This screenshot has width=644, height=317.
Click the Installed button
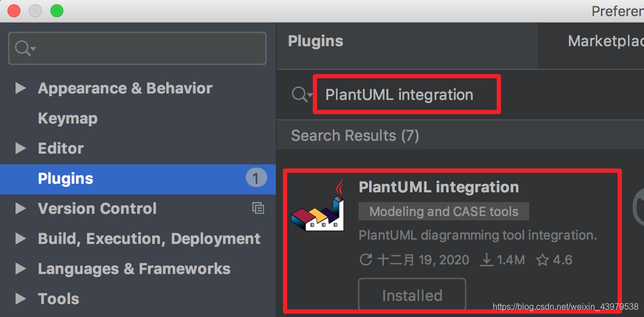point(412,294)
